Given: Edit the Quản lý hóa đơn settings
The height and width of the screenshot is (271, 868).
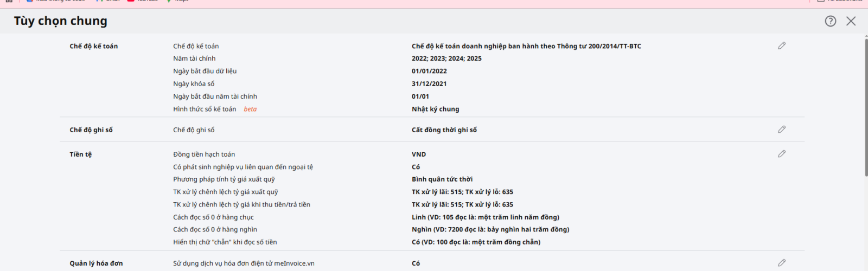Looking at the screenshot, I should click(782, 263).
